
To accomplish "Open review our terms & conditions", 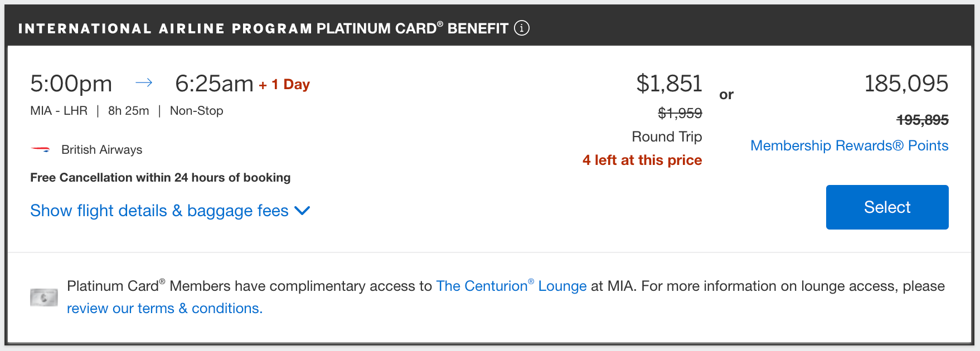I will click(x=164, y=308).
